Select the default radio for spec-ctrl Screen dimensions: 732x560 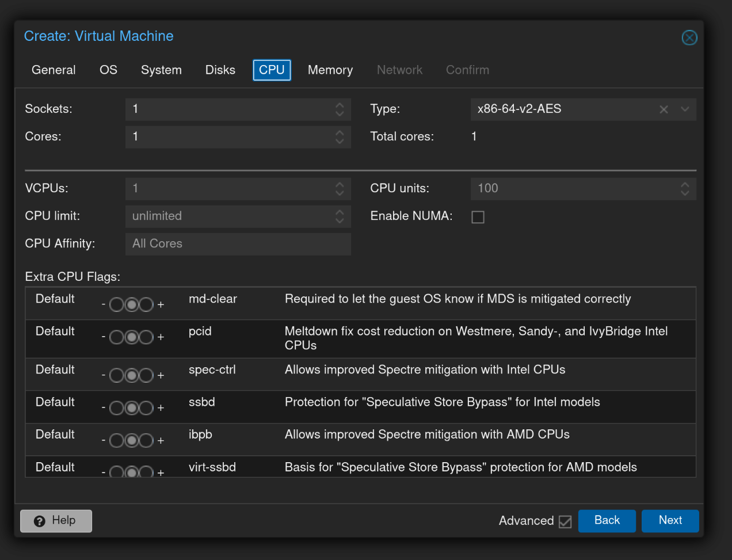(132, 375)
